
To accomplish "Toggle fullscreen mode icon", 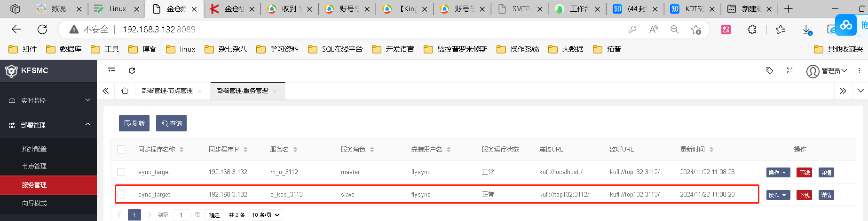I will coord(789,70).
